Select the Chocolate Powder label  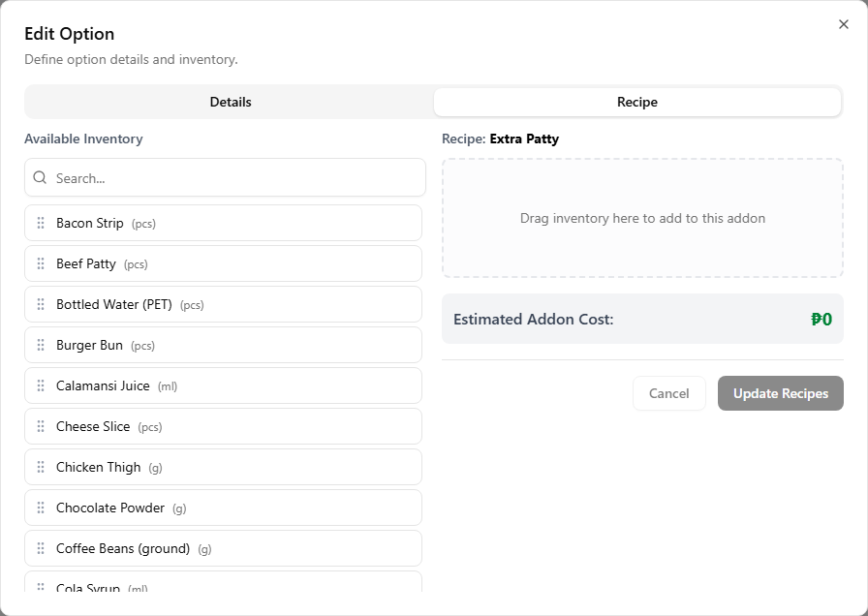(110, 508)
